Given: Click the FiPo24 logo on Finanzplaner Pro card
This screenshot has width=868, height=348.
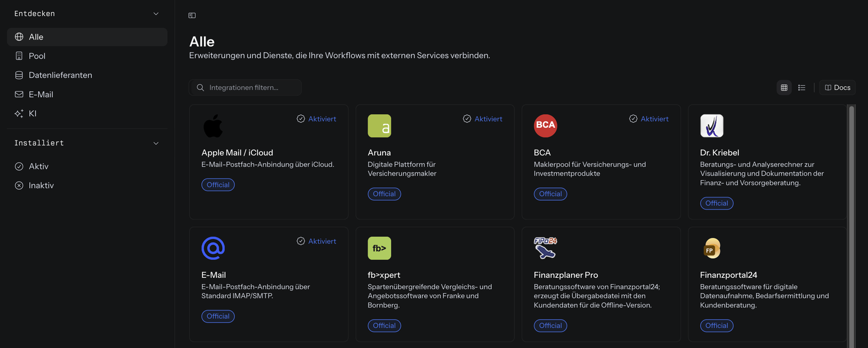Looking at the screenshot, I should (x=545, y=248).
